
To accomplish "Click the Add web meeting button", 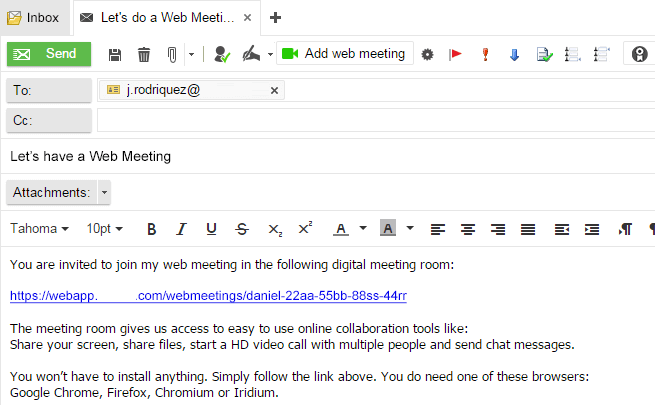I will 345,53.
